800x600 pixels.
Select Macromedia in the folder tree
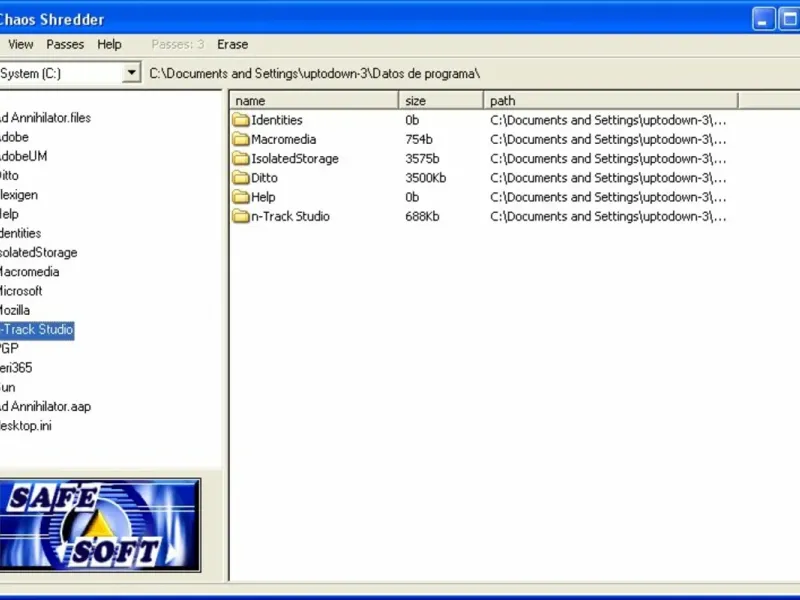30,272
